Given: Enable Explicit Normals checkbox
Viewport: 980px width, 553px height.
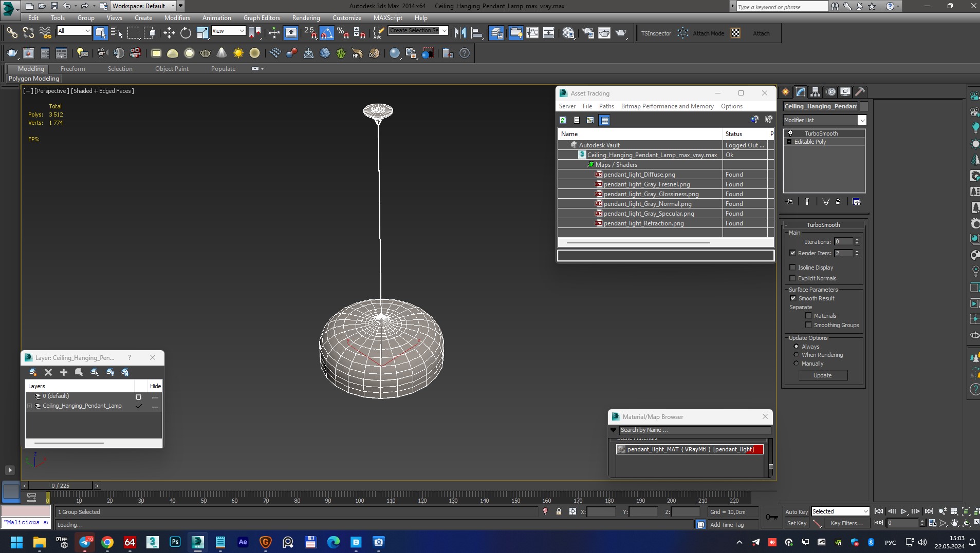Looking at the screenshot, I should (792, 278).
